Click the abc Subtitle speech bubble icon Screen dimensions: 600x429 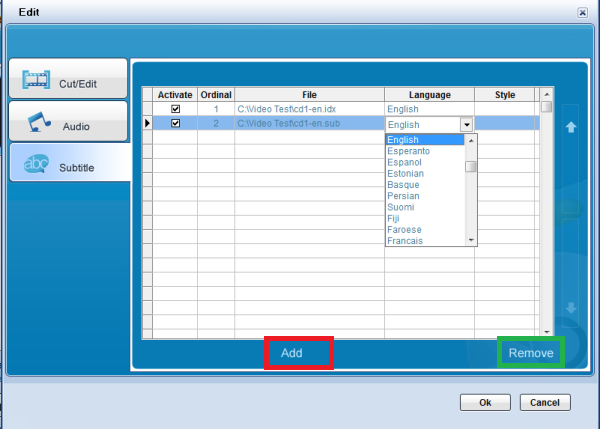pos(36,164)
